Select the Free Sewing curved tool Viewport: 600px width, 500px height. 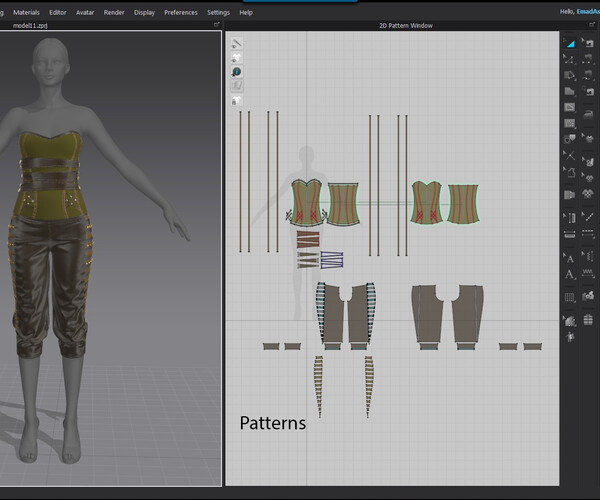[x=588, y=75]
